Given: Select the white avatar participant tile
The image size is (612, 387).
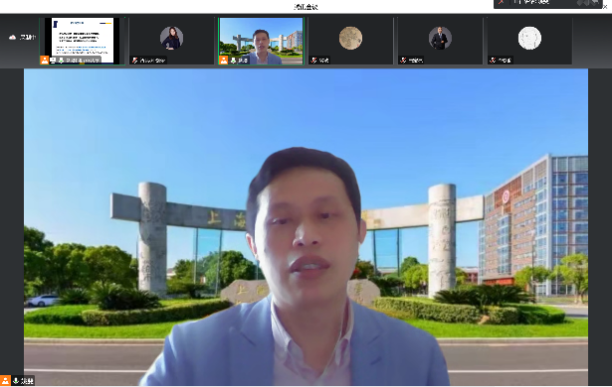Looking at the screenshot, I should coord(529,41).
